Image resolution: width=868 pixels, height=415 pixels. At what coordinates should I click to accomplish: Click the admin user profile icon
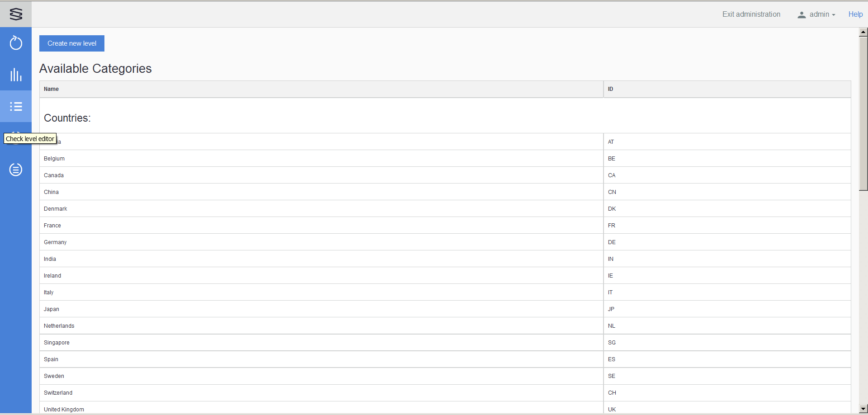click(x=802, y=14)
